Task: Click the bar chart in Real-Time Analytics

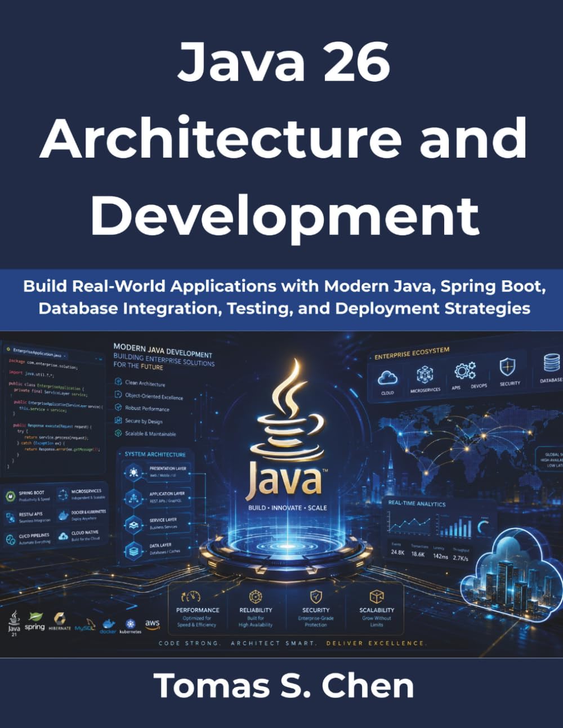Action: 455,528
